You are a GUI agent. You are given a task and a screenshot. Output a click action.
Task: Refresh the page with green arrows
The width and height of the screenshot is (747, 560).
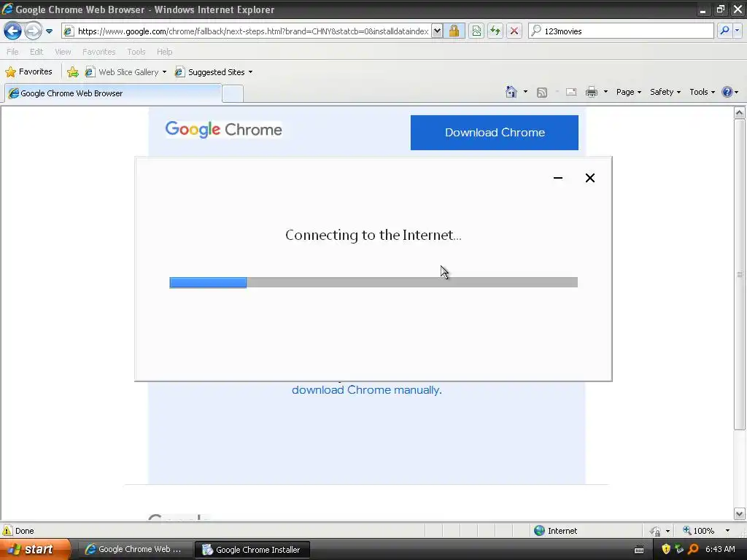495,31
